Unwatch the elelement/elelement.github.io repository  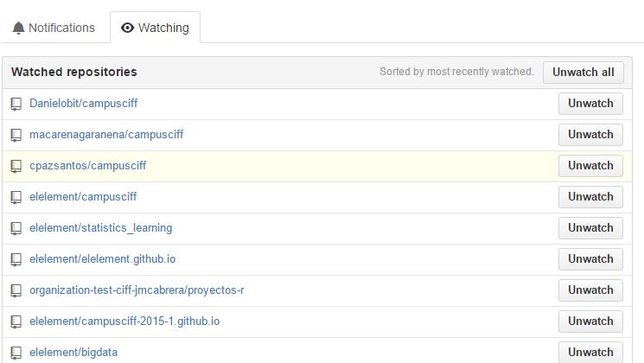point(590,259)
